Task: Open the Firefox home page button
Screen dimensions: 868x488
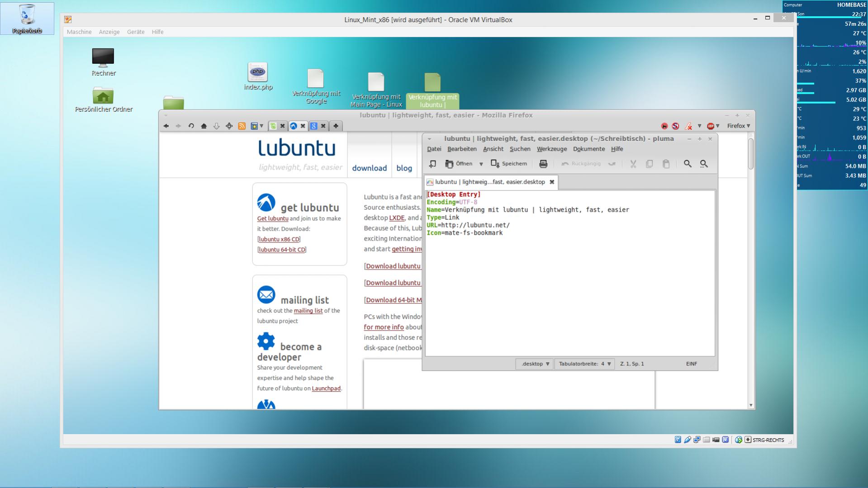Action: point(204,126)
